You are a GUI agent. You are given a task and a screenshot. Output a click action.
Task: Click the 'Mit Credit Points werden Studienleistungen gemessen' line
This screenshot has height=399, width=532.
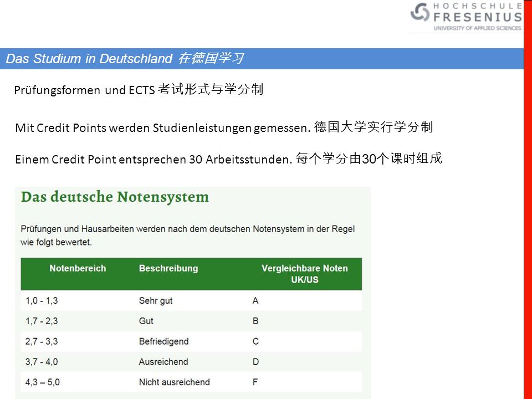163,128
